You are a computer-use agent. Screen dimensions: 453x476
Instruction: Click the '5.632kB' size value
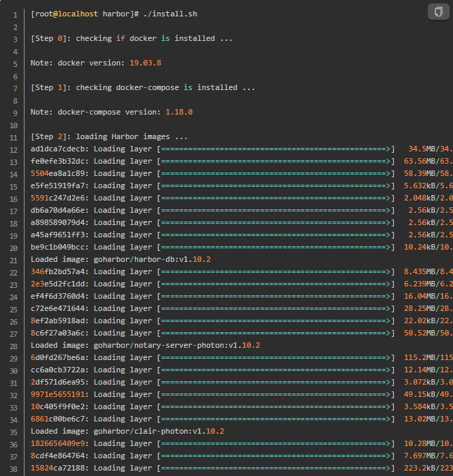pos(420,185)
